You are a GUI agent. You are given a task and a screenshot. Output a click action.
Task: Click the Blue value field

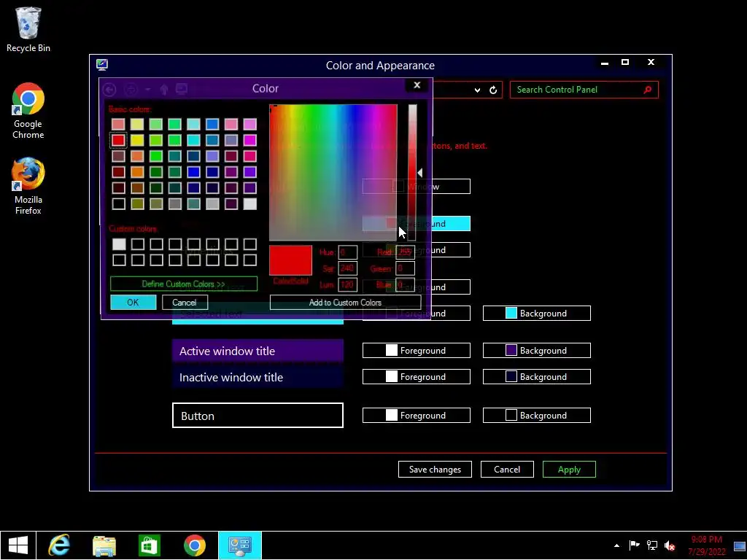coord(405,285)
